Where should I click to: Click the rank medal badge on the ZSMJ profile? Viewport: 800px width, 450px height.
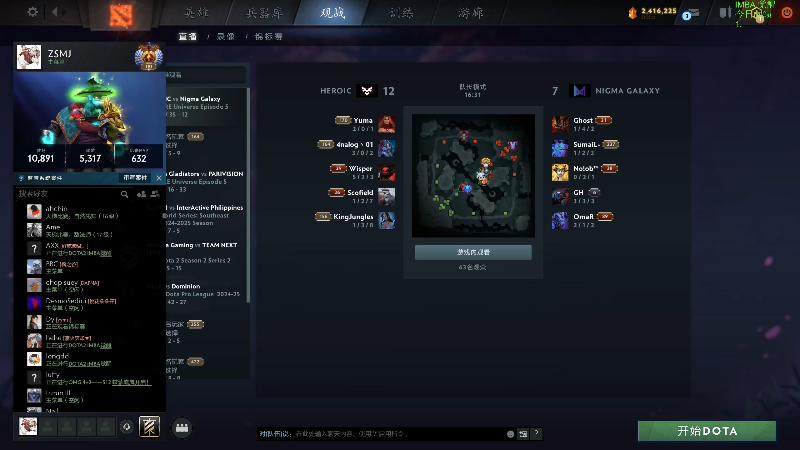(148, 57)
